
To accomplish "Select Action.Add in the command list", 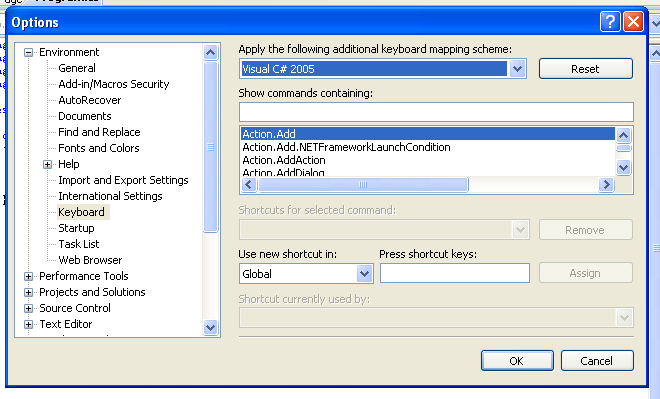I will 428,134.
